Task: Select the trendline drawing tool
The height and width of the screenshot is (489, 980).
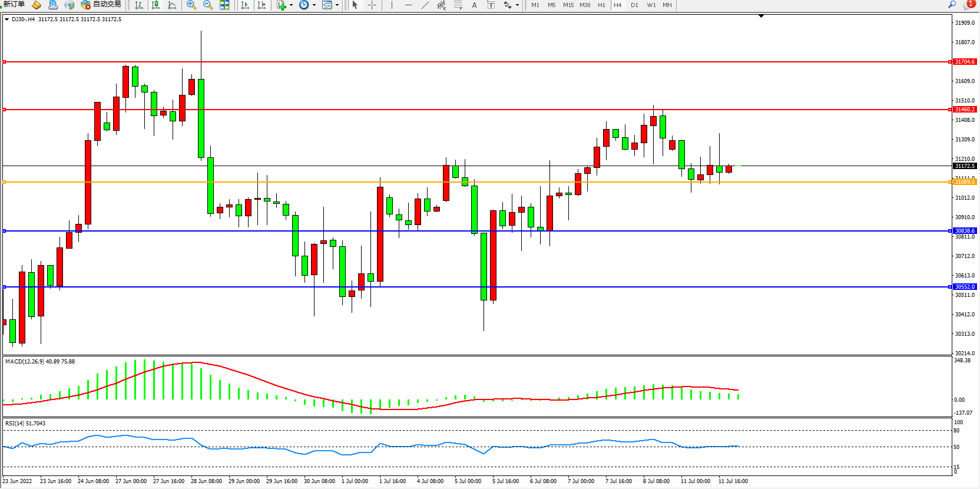Action: point(425,5)
